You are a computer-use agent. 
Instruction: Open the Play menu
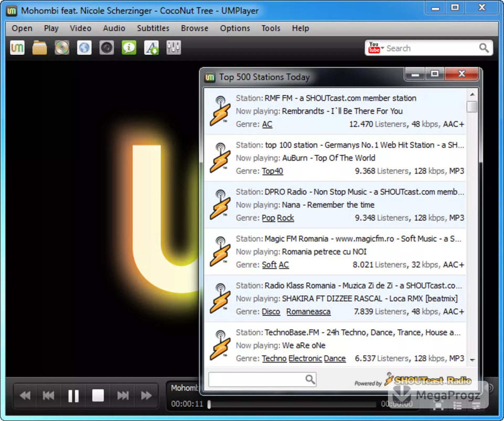(x=51, y=28)
